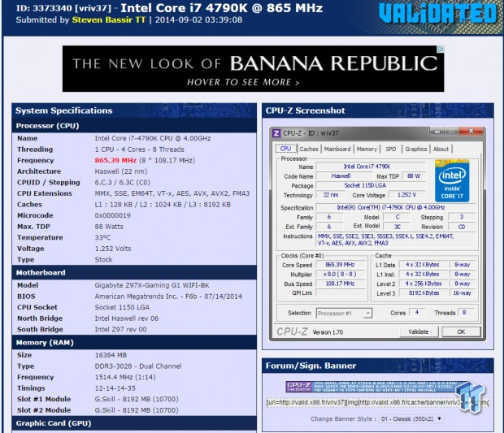The image size is (504, 433).
Task: Click the CPU-Z purple Z logo icon
Action: click(276, 133)
